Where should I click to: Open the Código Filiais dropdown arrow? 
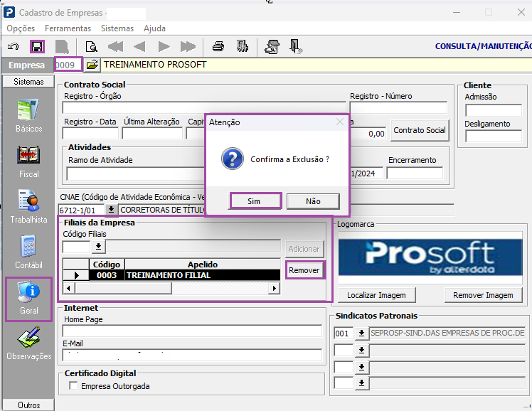(98, 247)
